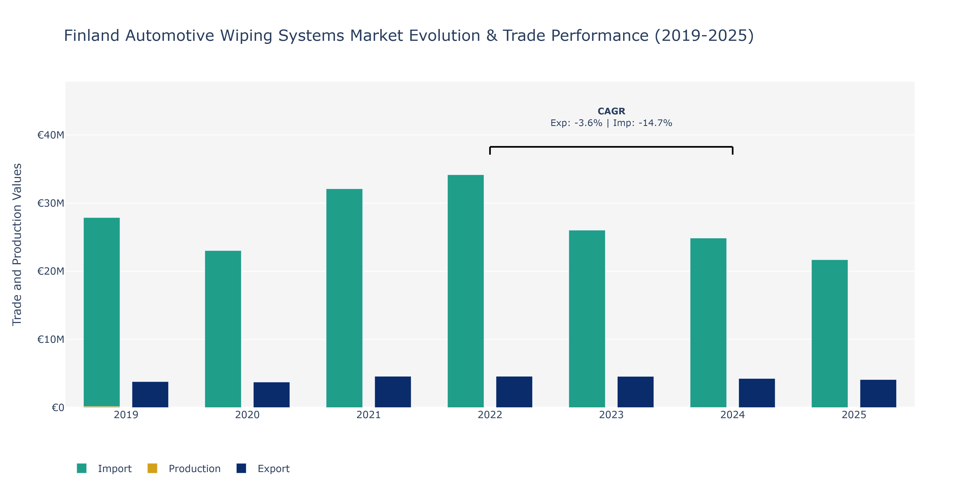The width and height of the screenshot is (980, 490).
Task: Click the Production legend label
Action: coord(194,469)
